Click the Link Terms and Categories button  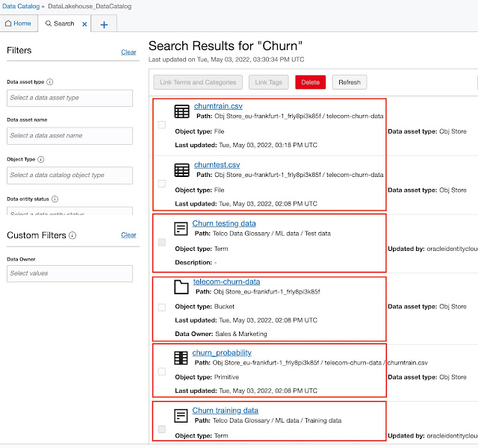[x=198, y=82]
